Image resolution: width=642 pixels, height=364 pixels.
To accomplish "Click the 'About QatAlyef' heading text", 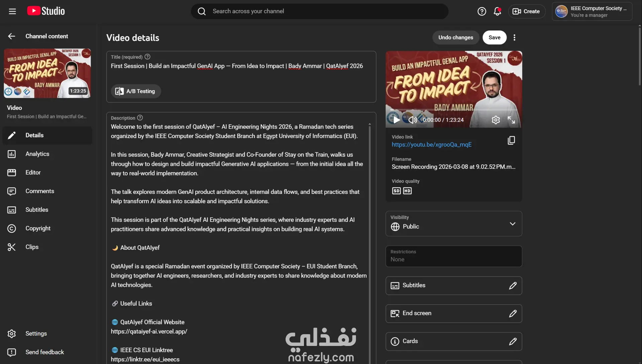I will click(x=140, y=248).
